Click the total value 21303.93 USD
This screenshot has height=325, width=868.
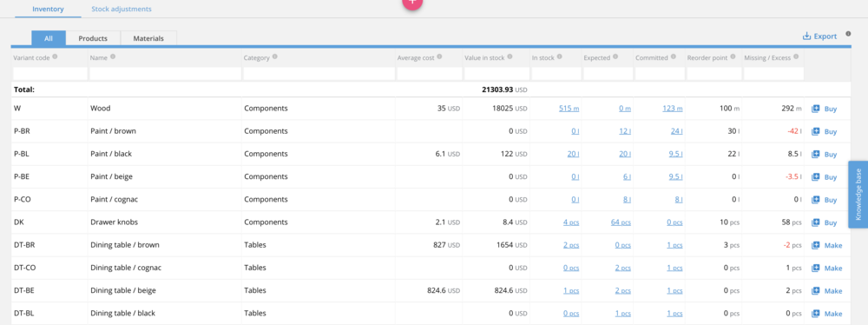pos(504,90)
